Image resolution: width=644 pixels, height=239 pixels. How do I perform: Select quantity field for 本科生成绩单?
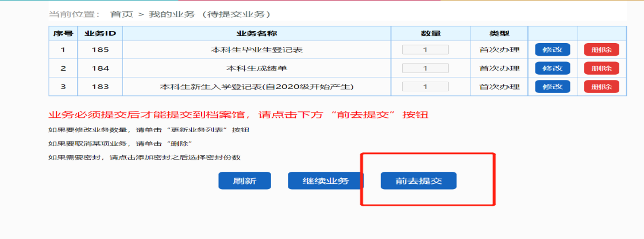[x=425, y=68]
